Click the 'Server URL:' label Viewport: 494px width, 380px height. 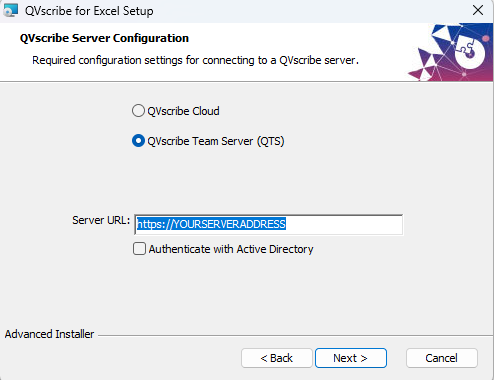(x=101, y=220)
